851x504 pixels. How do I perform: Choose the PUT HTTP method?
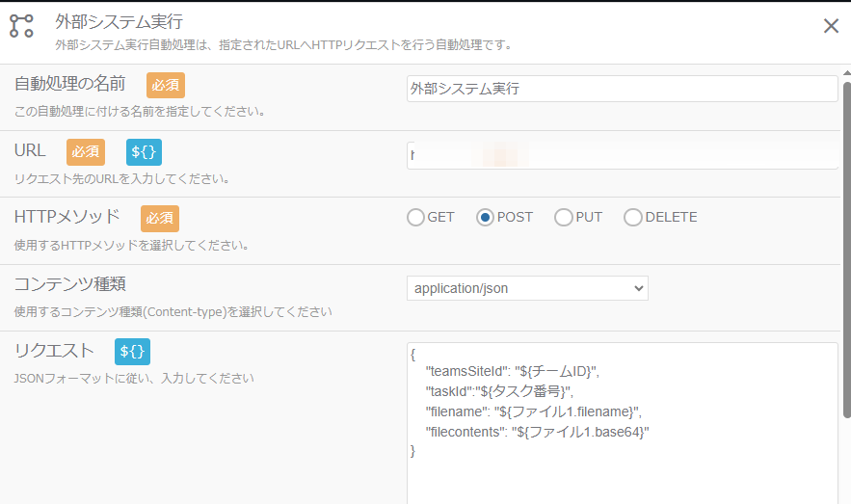[564, 218]
